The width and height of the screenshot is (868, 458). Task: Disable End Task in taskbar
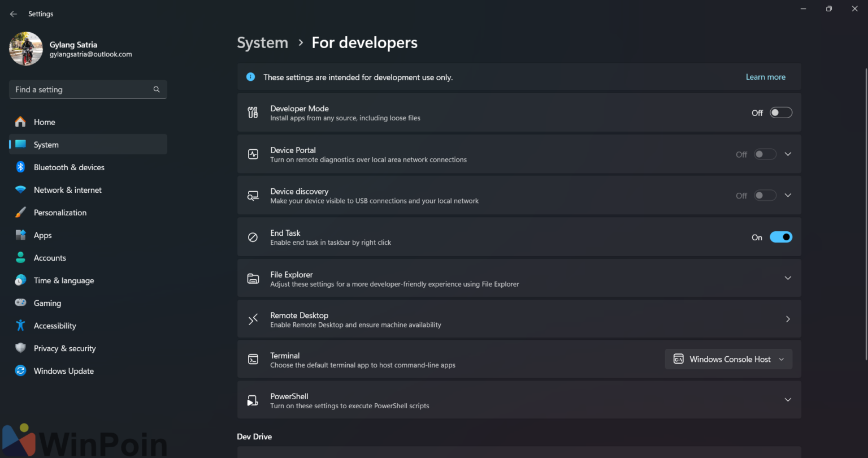coord(781,236)
